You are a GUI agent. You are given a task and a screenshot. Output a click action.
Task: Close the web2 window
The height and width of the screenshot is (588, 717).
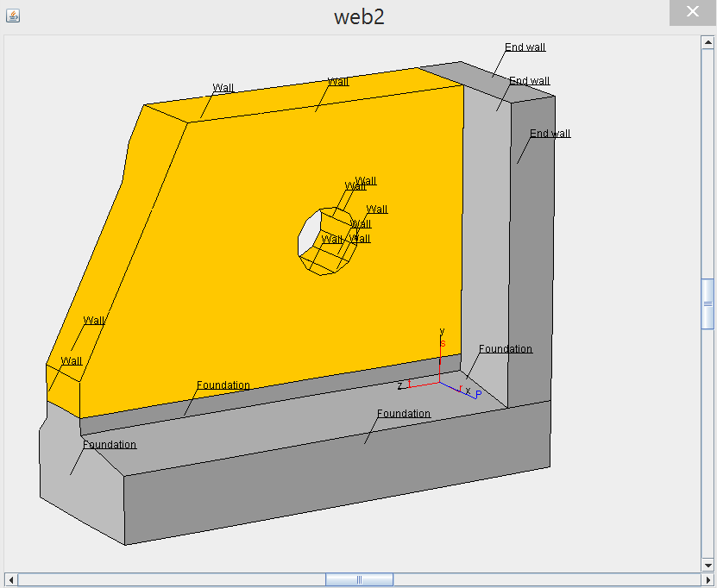point(692,12)
